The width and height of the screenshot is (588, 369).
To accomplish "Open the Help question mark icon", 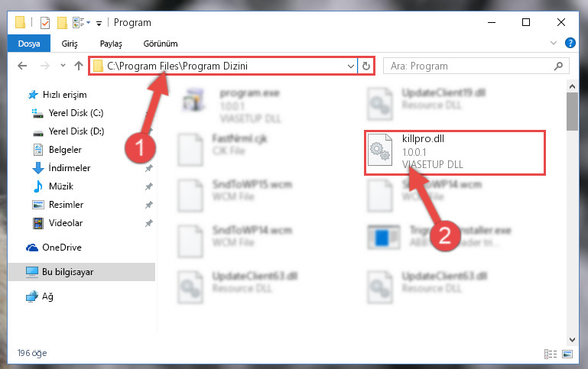I will (570, 43).
